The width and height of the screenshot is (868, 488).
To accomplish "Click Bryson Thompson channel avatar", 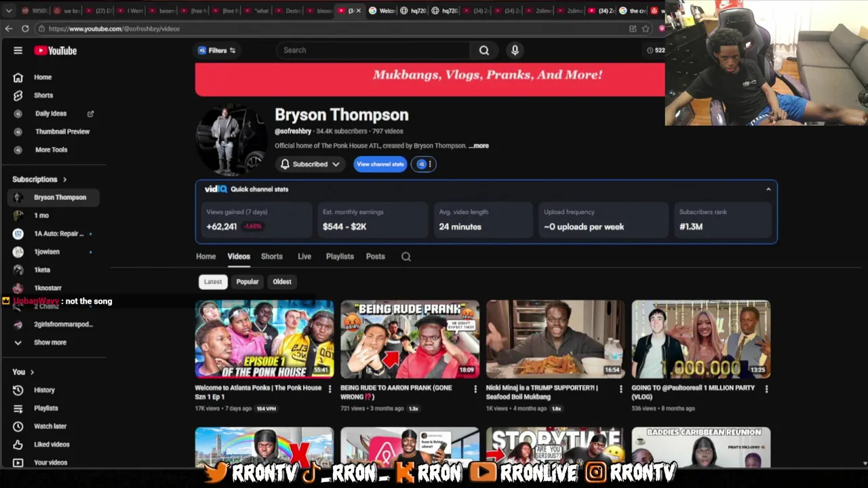I will (231, 140).
